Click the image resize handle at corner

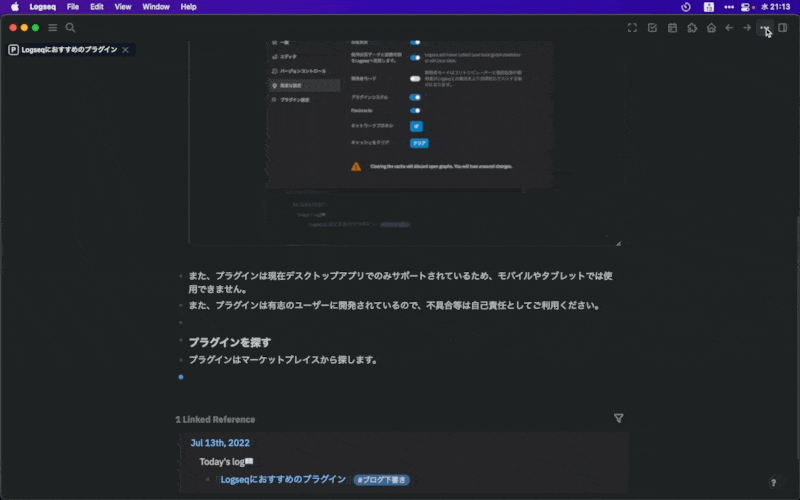click(618, 243)
